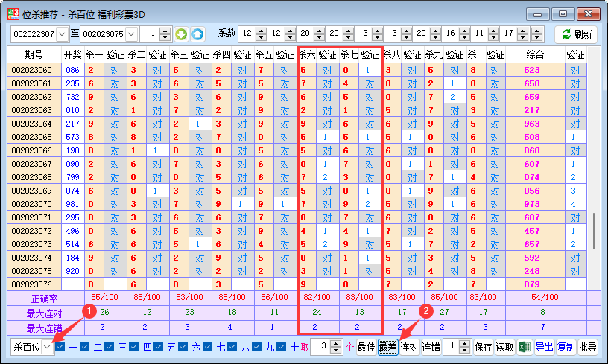Decrease the stepper value next to 连错
The height and width of the screenshot is (364, 608).
(464, 351)
